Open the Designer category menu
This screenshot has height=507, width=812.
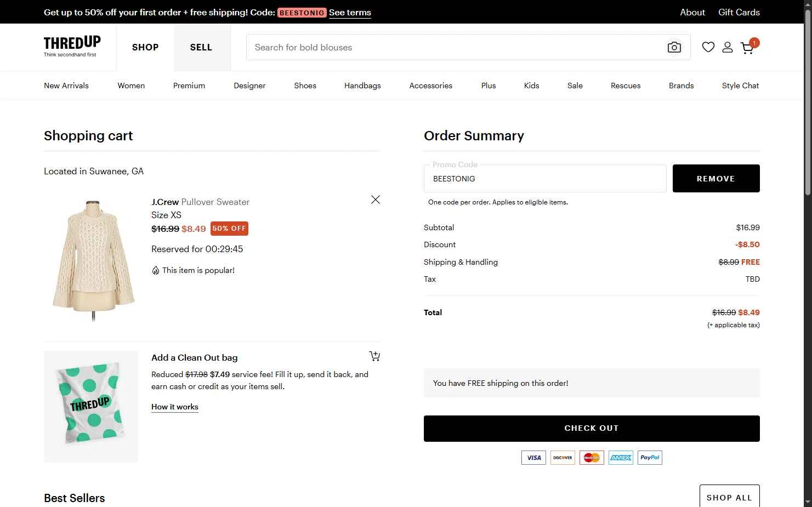click(249, 86)
